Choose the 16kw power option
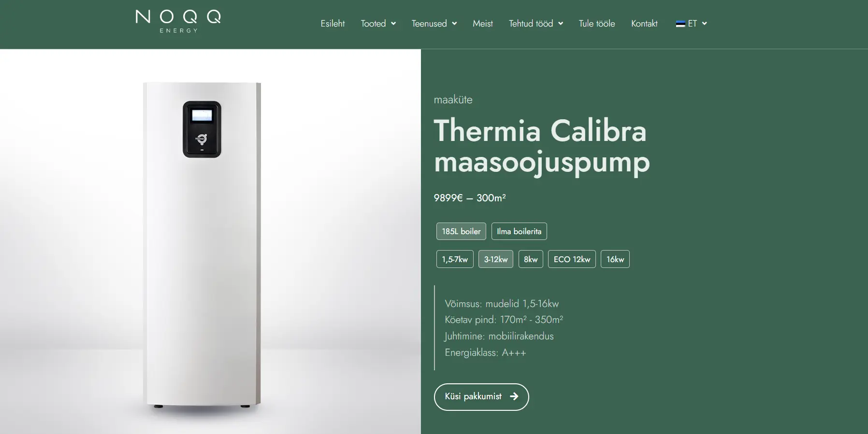Image resolution: width=868 pixels, height=434 pixels. click(x=615, y=259)
